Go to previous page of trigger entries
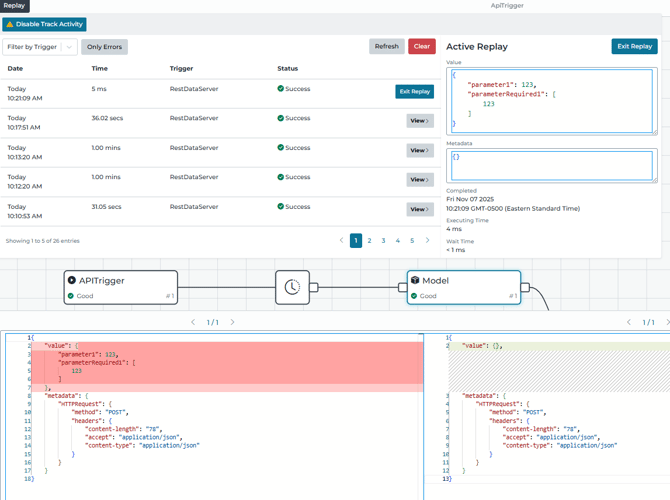The image size is (670, 500). 341,240
